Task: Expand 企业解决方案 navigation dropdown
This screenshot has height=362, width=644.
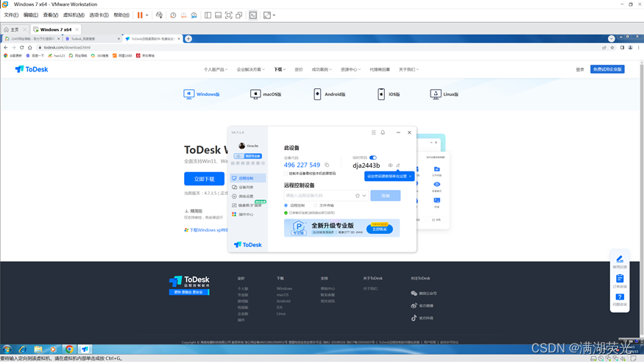Action: (250, 69)
